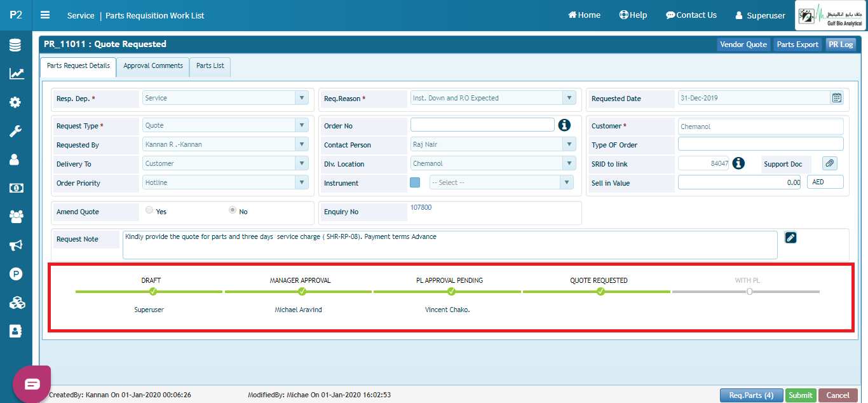Switch to Parts List tab

[210, 67]
